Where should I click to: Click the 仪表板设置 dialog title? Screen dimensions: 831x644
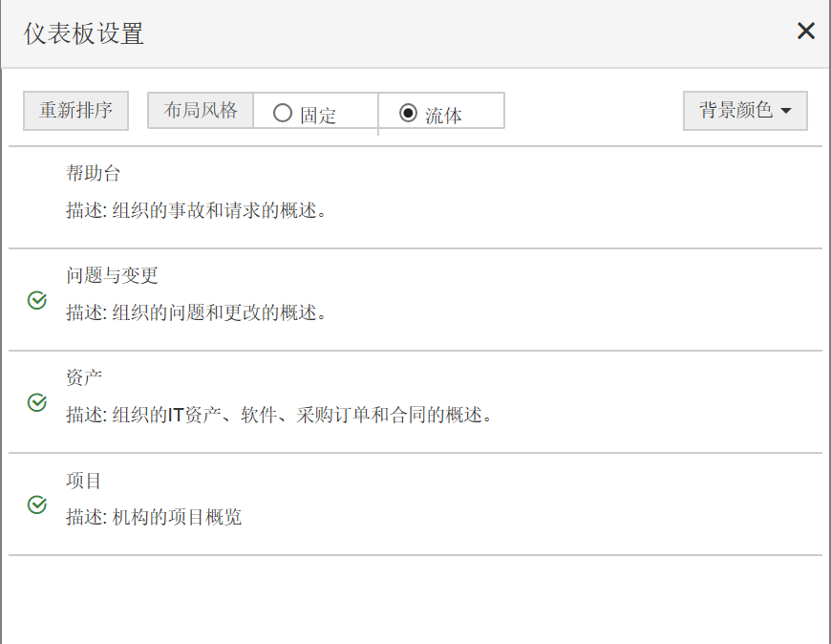pos(84,34)
